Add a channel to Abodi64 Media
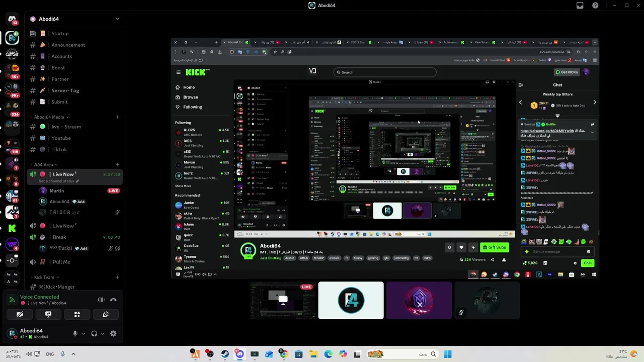 tap(117, 117)
